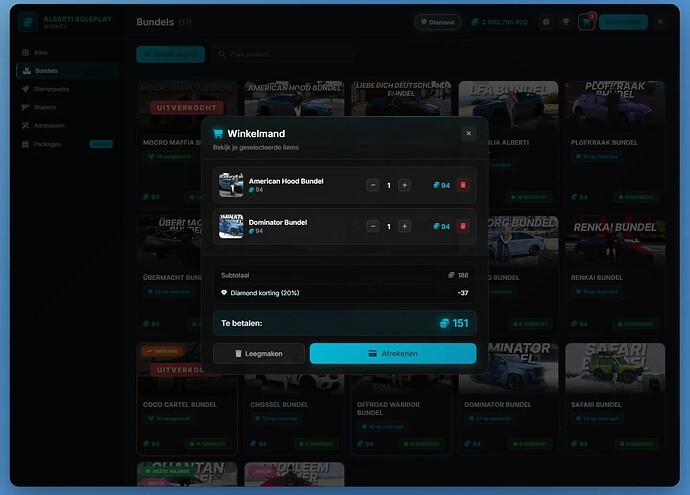This screenshot has width=690, height=495.
Task: Empty the cart with Leegmaken
Action: 258,353
